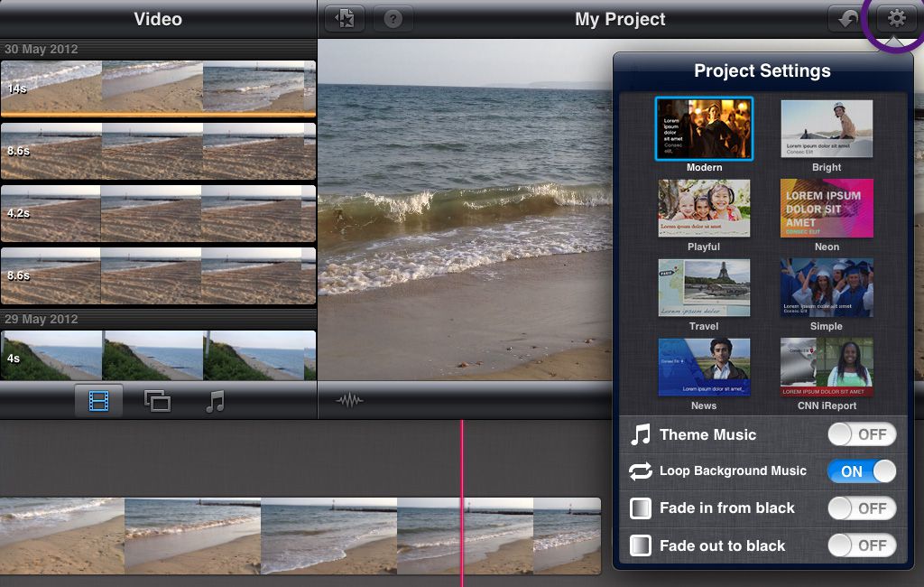Select the 4s clip from 29 May 2012

[x=158, y=355]
